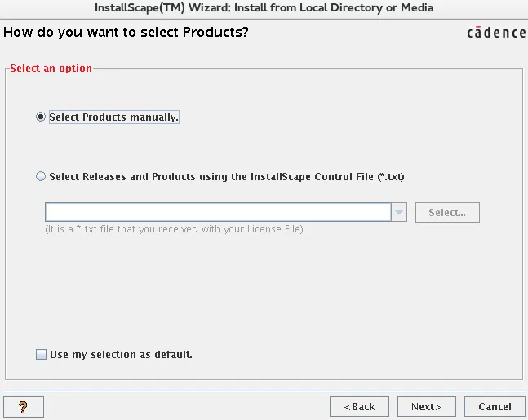Viewport: 528px width, 420px height.
Task: Tick the default selection checkbox box
Action: (x=41, y=355)
